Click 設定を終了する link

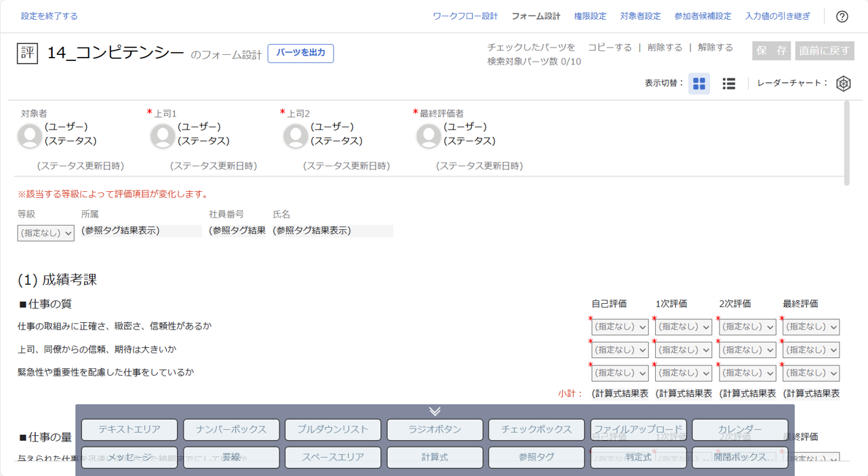pos(50,16)
